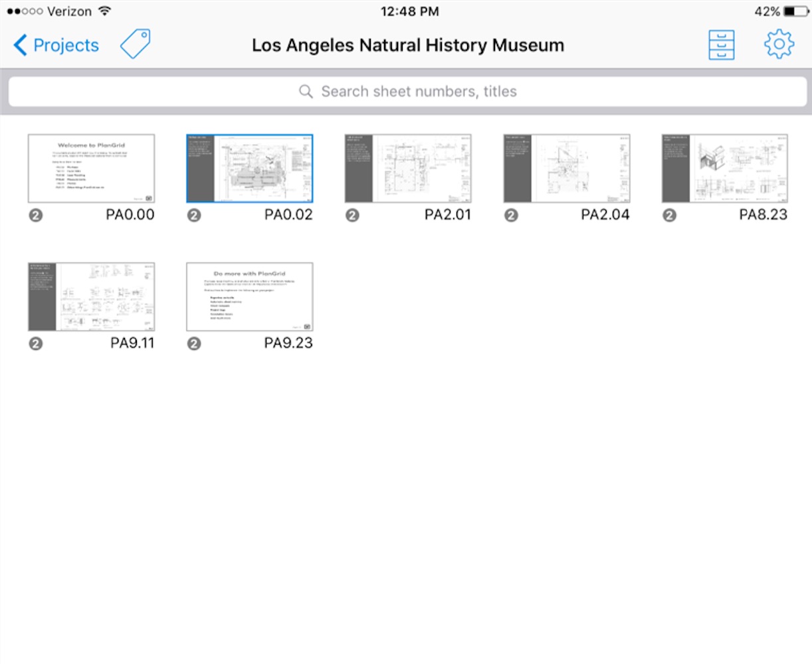812x664 pixels.
Task: Tap the Wi-Fi icon in status bar
Action: pos(104,11)
